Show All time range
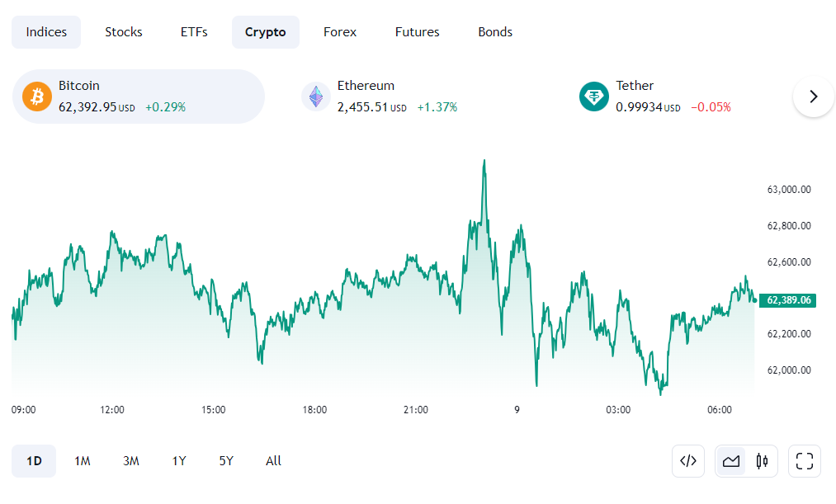Viewport: 836px width, 504px height. pyautogui.click(x=273, y=461)
